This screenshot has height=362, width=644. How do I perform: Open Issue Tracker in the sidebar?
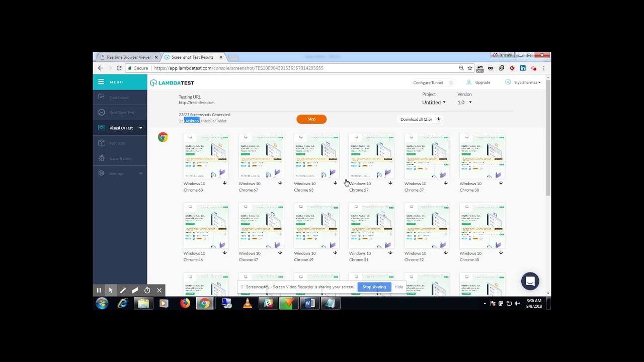click(x=121, y=158)
